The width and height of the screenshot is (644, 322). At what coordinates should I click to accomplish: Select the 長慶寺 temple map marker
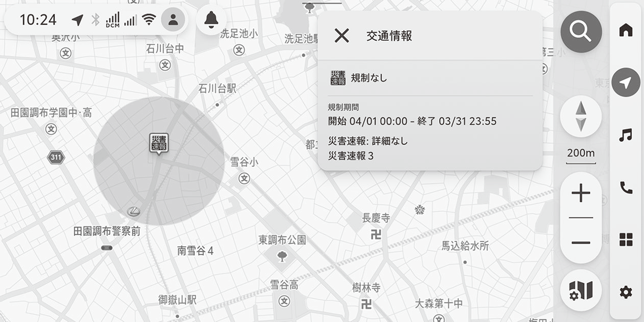[x=376, y=234]
